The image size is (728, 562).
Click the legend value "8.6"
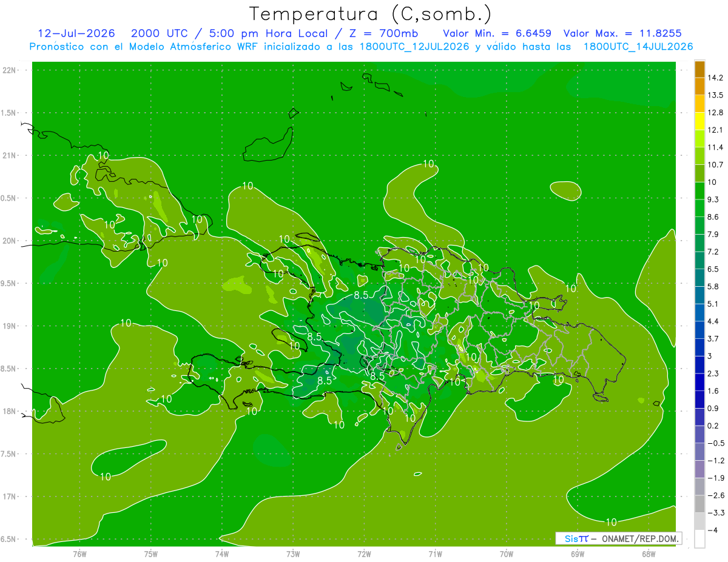coord(713,217)
